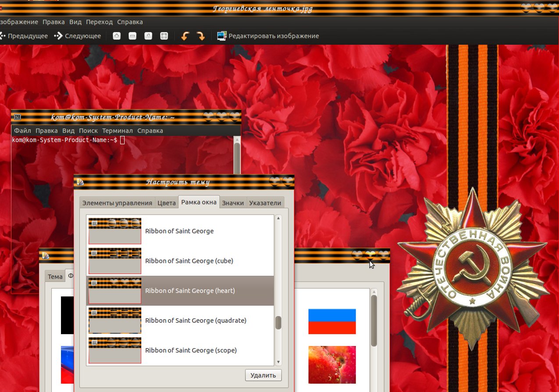Select Ribbon of Saint George (cube) preview thumbnail
Image resolution: width=559 pixels, height=392 pixels.
pyautogui.click(x=115, y=261)
